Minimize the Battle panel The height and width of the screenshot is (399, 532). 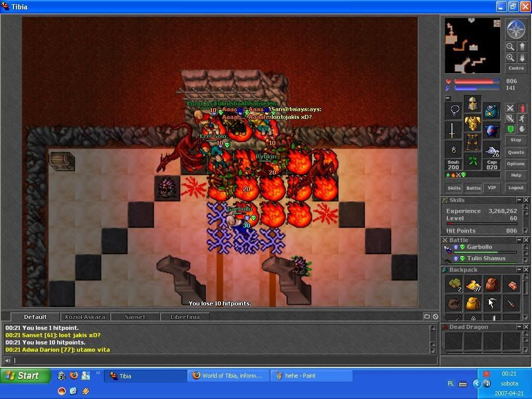tap(519, 240)
